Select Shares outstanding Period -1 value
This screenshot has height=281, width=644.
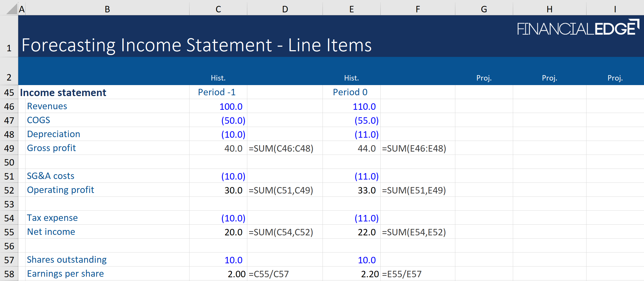(233, 260)
